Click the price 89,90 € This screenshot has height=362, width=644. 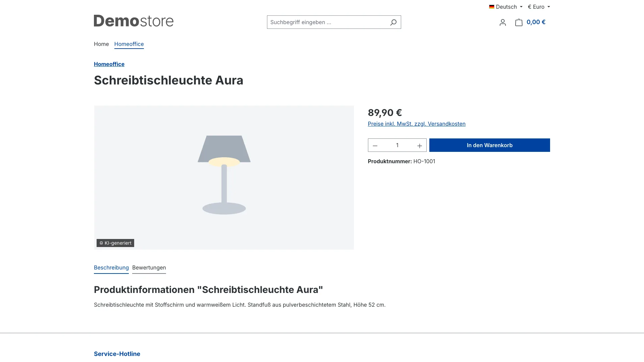click(x=385, y=113)
